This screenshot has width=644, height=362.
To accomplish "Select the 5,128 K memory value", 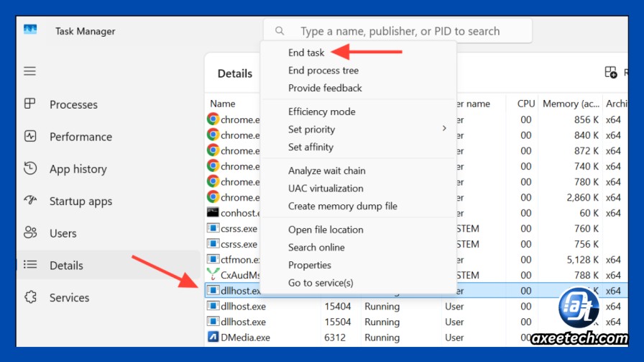I will click(582, 260).
